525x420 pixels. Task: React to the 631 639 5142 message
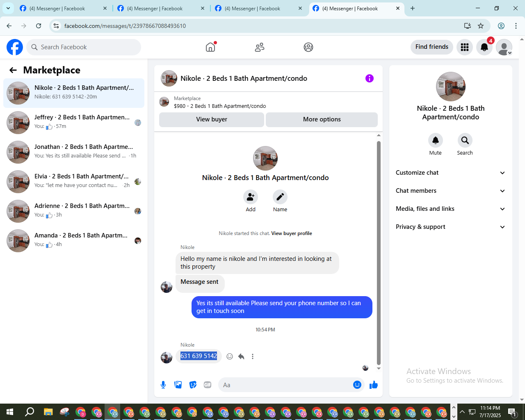[230, 356]
